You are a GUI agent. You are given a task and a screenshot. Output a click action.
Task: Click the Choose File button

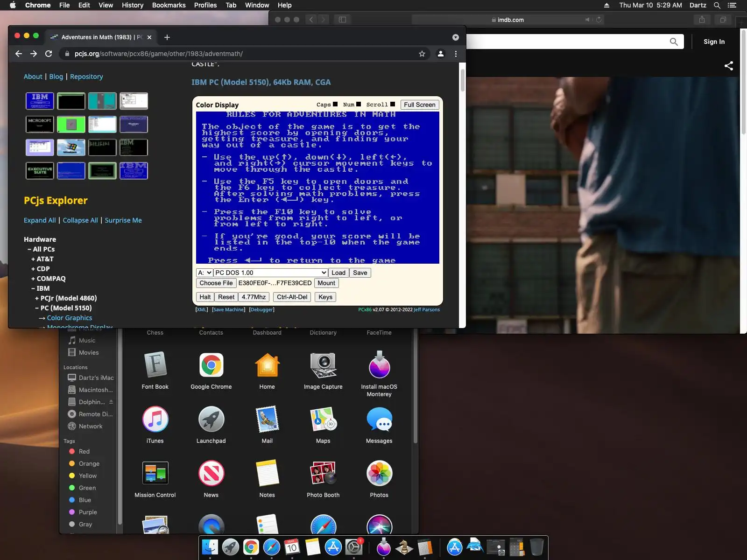pyautogui.click(x=216, y=283)
